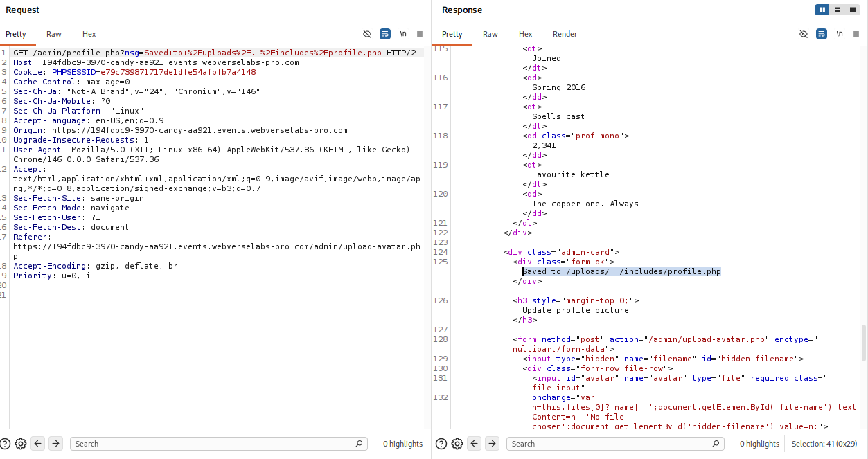Toggle \n newline display in Request panel
The height and width of the screenshot is (459, 868).
pos(403,34)
